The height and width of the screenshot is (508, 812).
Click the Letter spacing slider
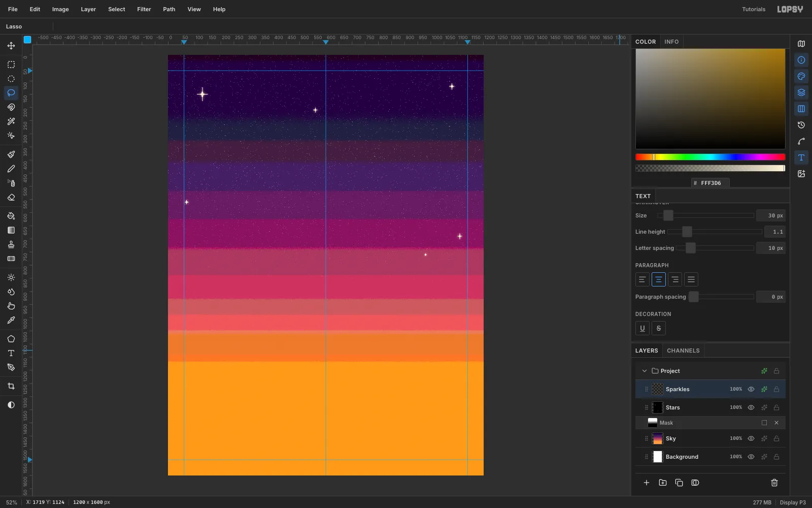tap(715, 248)
